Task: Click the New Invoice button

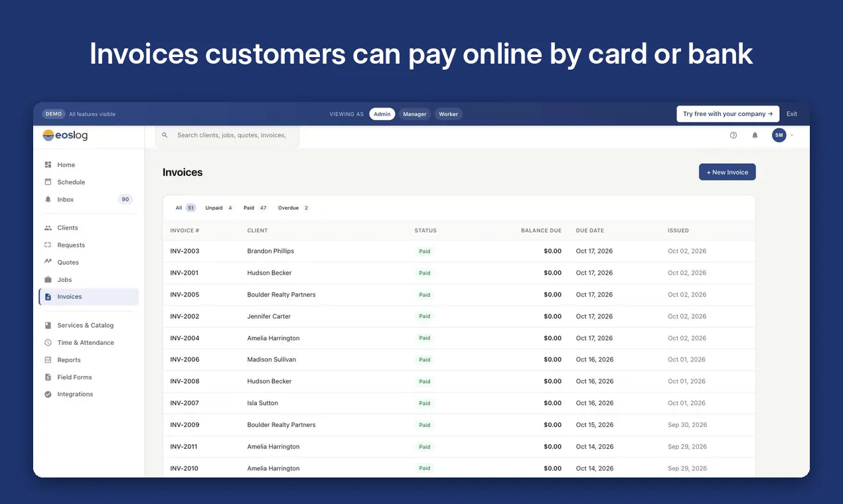Action: point(728,172)
